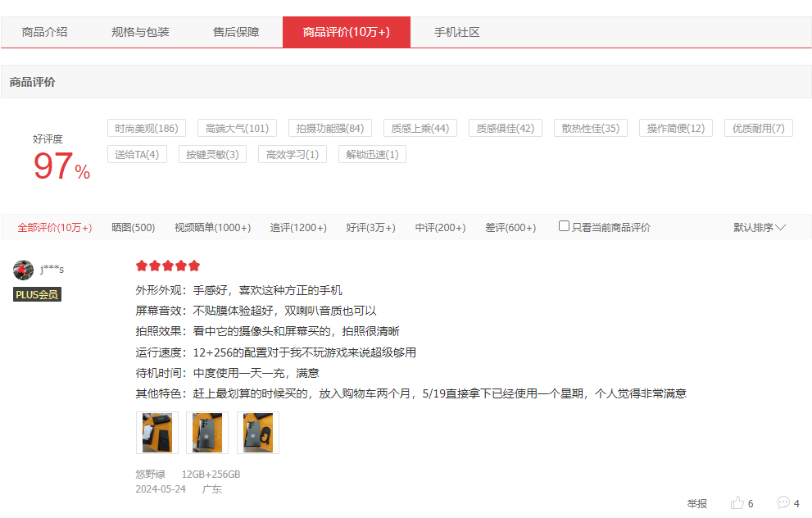The height and width of the screenshot is (518, 812).
Task: Filter to 好评(3万+) reviews
Action: pyautogui.click(x=371, y=227)
